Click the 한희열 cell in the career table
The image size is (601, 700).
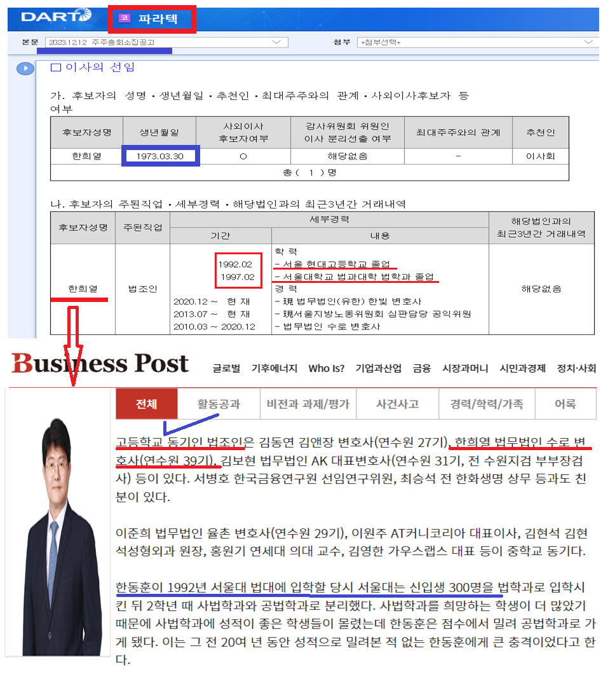(x=83, y=289)
